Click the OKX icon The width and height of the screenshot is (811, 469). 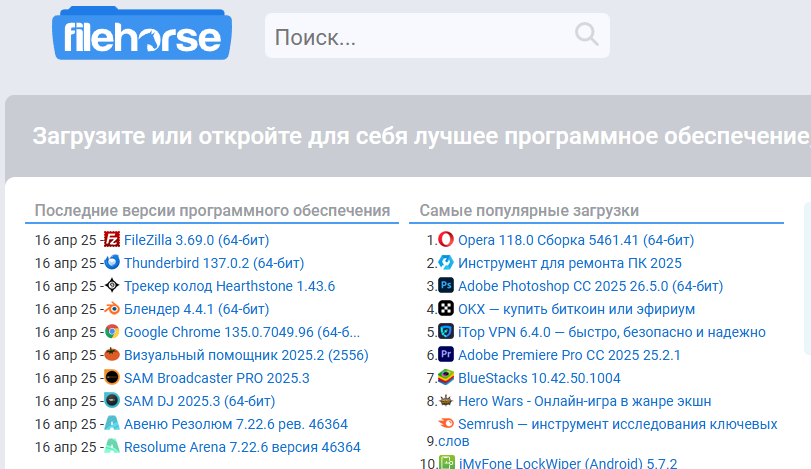point(446,309)
